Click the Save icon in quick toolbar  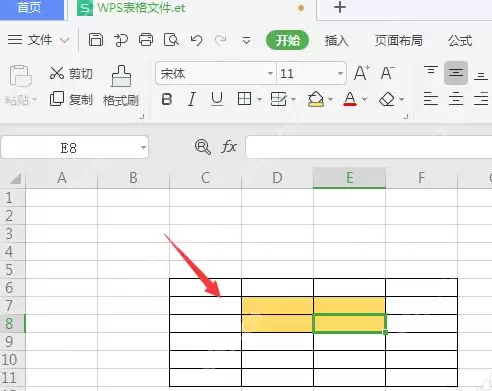coord(96,40)
